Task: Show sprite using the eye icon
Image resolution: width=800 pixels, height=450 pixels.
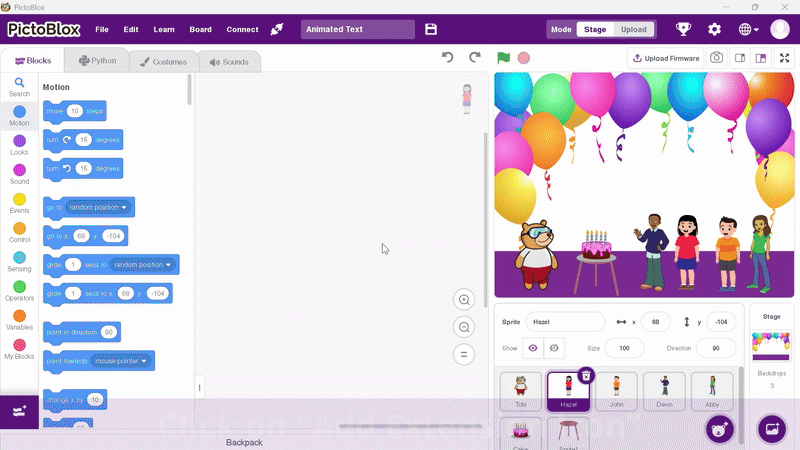Action: [532, 348]
